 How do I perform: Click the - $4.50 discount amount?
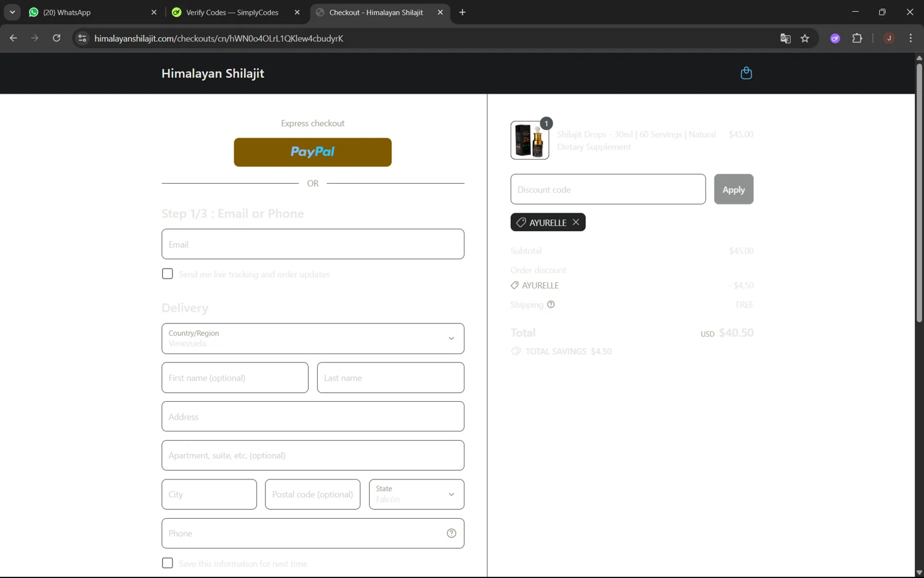coord(740,285)
